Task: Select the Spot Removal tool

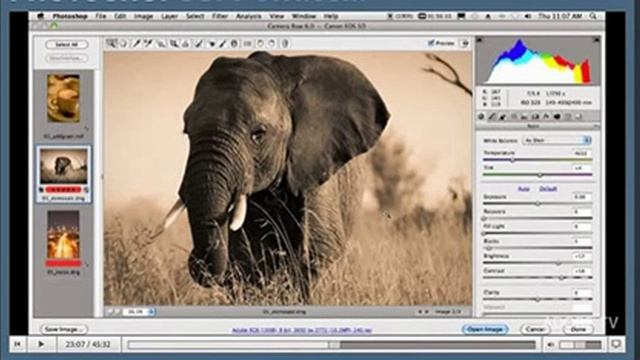Action: (199, 43)
